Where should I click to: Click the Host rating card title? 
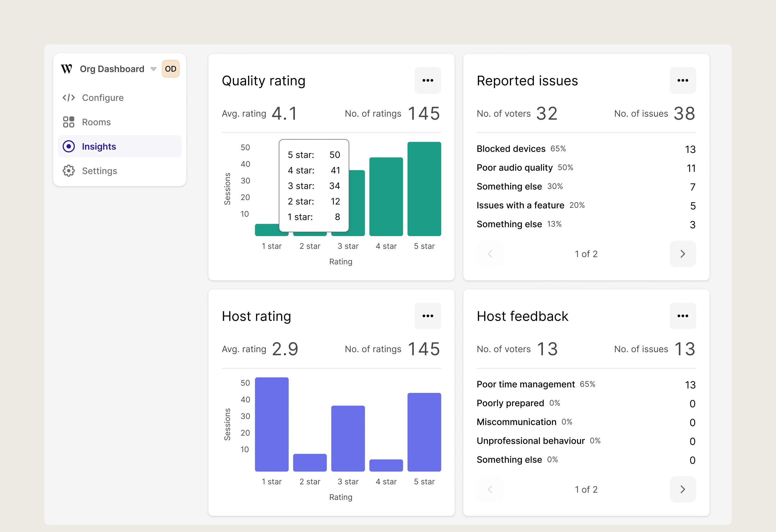pos(256,316)
